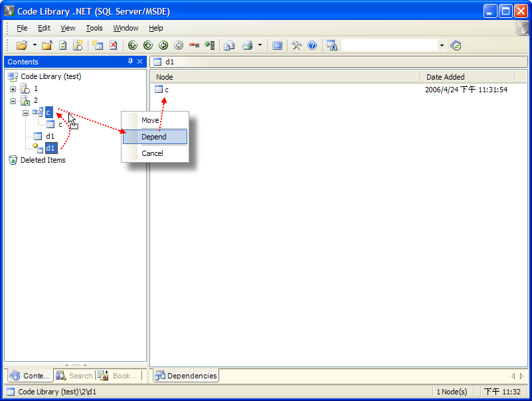Click the d1 title header above list

(338, 62)
